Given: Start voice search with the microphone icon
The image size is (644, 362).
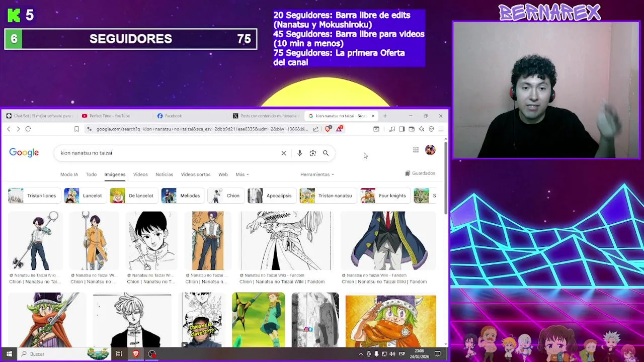Looking at the screenshot, I should tap(299, 153).
